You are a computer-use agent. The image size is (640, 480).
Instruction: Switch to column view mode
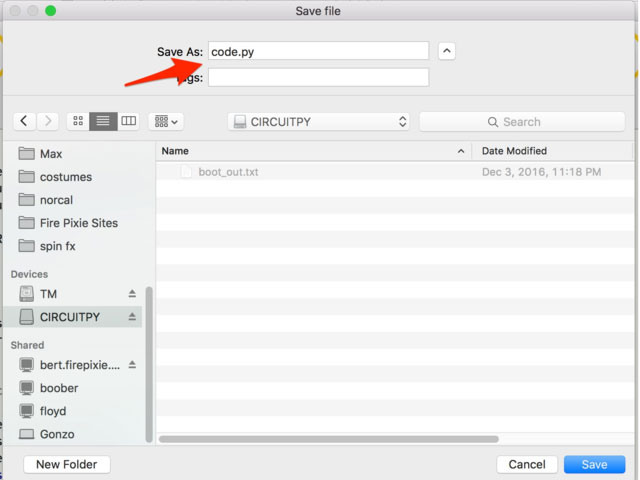(x=128, y=121)
